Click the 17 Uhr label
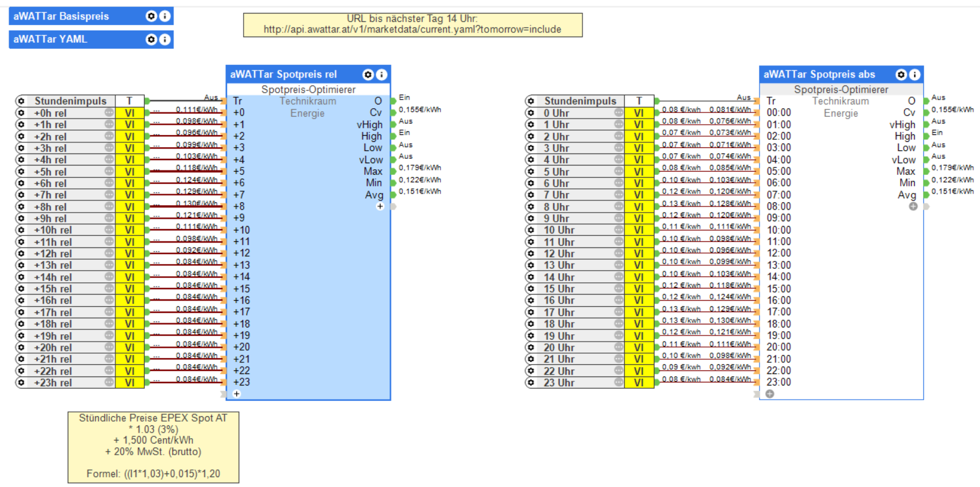 coord(559,312)
